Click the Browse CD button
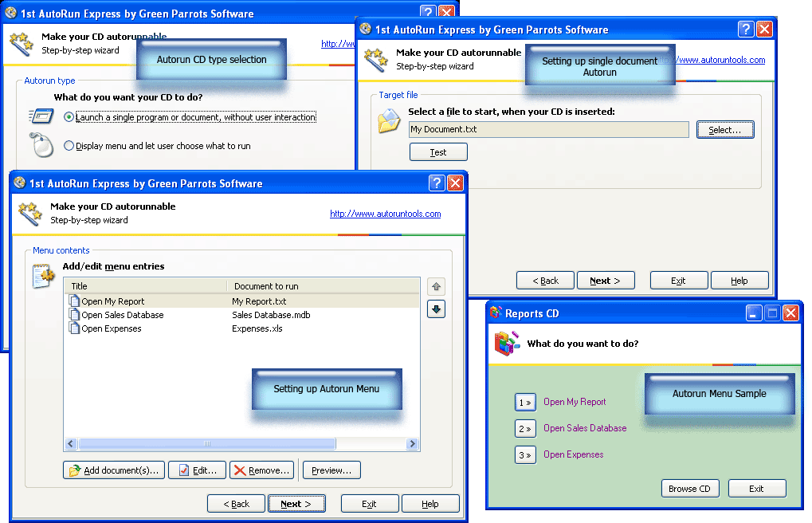 click(690, 488)
